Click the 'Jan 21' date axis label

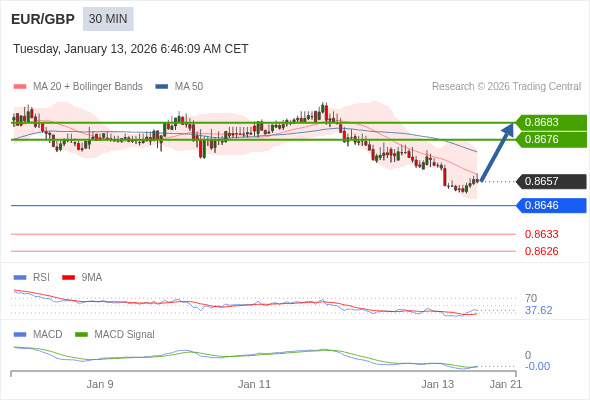506,384
